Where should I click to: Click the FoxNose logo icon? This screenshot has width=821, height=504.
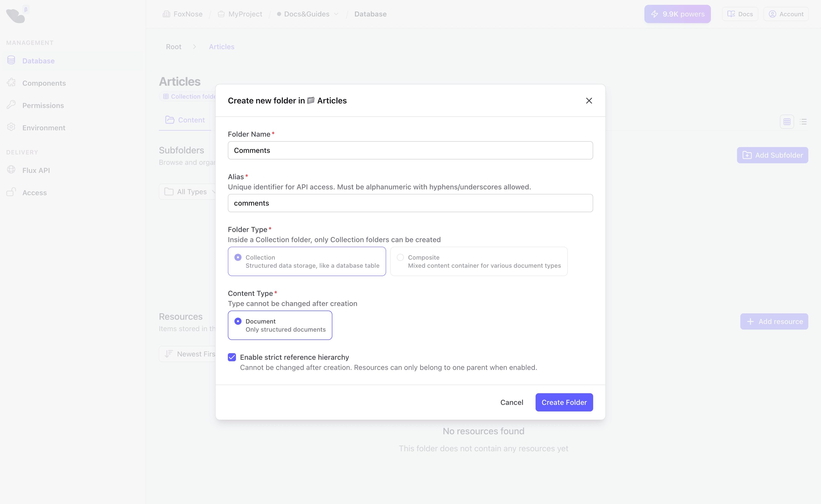(x=15, y=16)
